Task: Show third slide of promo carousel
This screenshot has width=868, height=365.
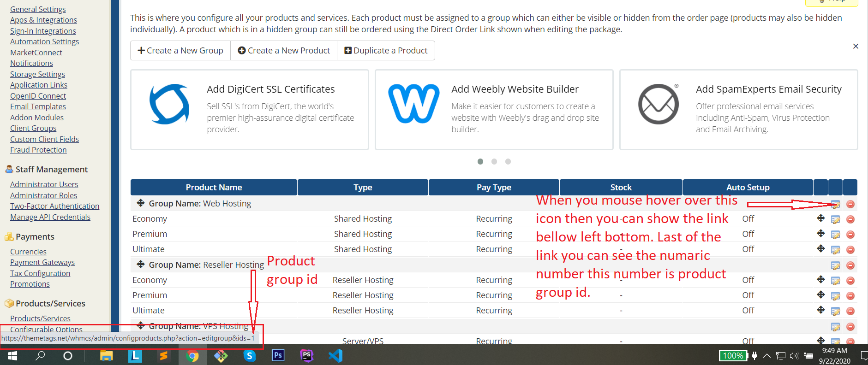Action: (508, 162)
